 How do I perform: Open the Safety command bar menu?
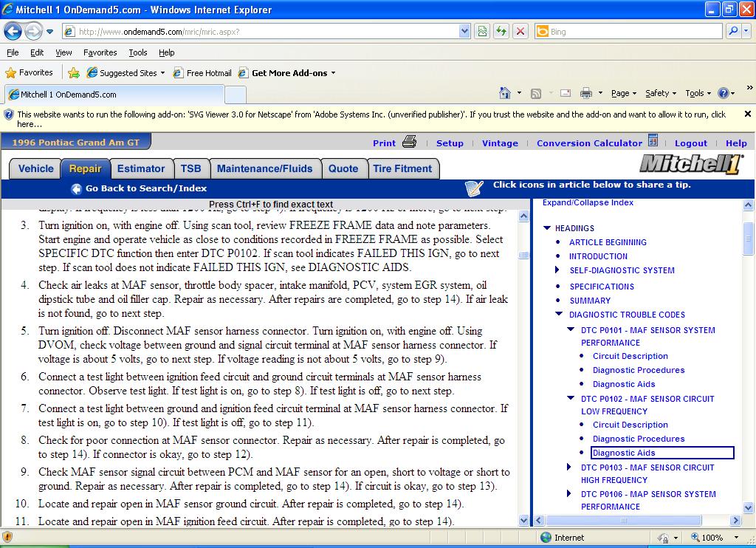point(661,93)
